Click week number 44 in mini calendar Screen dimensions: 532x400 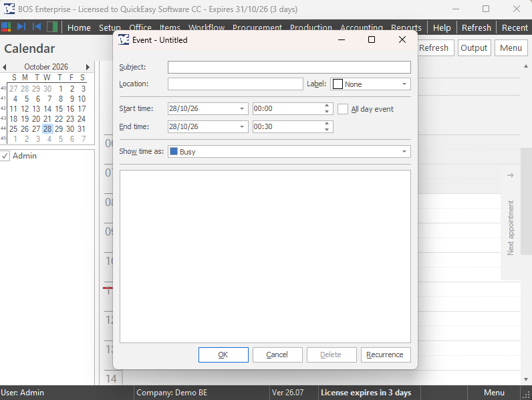[x=3, y=128]
